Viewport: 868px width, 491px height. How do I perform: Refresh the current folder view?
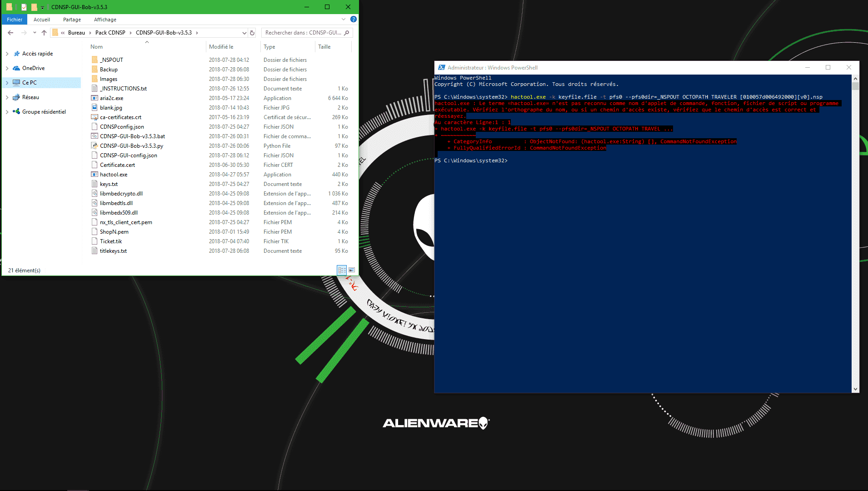pos(252,33)
